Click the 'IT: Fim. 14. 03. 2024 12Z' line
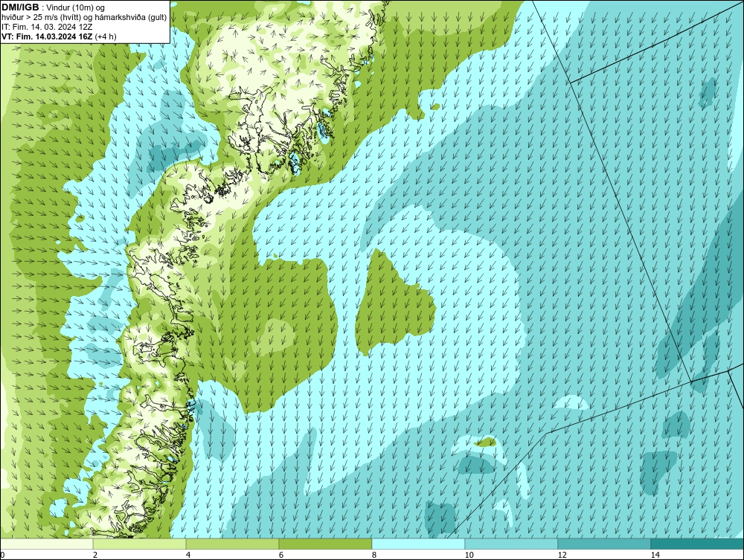 coord(47,27)
